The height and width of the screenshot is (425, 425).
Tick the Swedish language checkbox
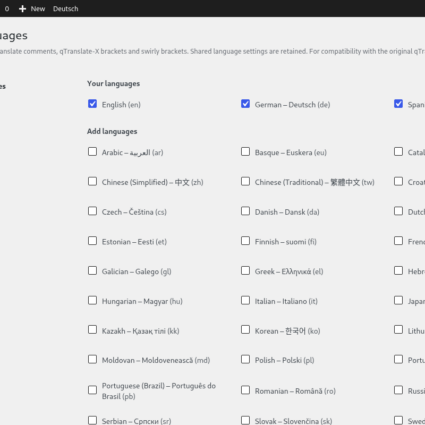click(398, 420)
